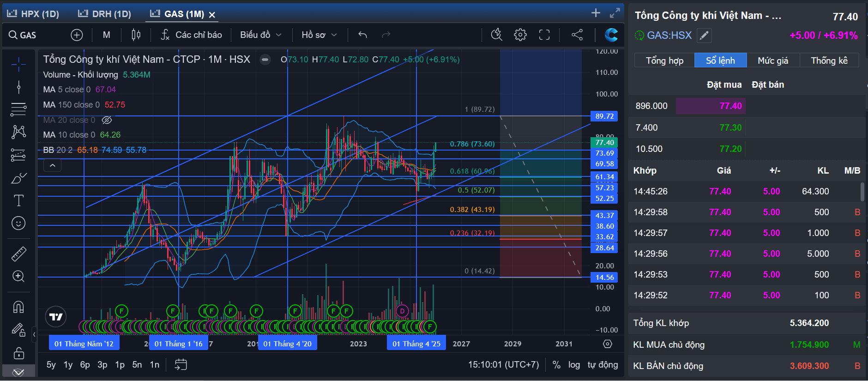
Task: Collapse the indicator legend list
Action: point(53,165)
